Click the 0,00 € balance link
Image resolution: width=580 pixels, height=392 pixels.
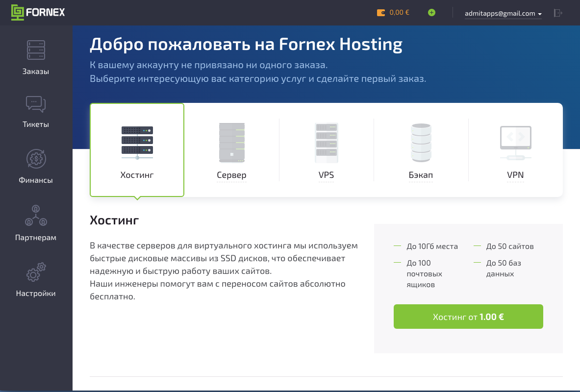[398, 13]
